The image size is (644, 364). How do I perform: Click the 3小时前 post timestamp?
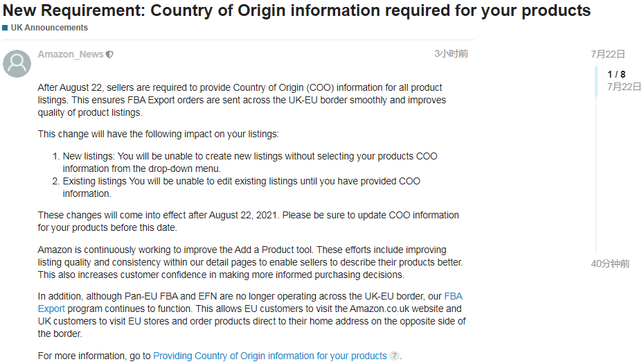coord(451,54)
